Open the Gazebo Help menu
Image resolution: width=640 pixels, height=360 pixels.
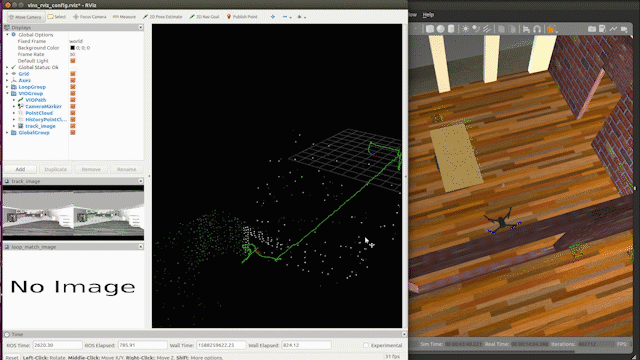[x=428, y=15]
